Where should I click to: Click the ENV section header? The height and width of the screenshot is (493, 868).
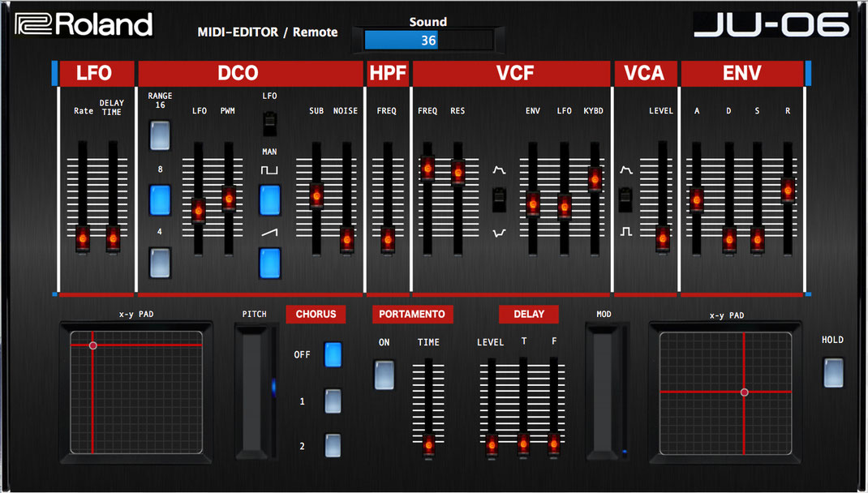741,74
